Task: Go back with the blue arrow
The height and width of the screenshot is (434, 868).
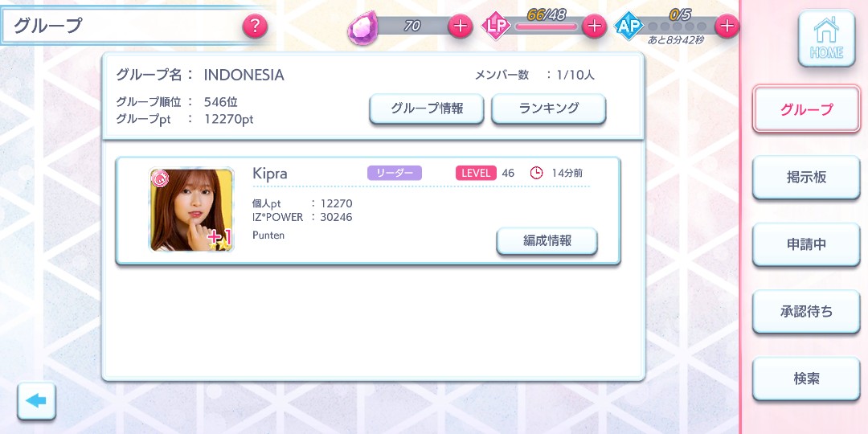Action: 36,401
